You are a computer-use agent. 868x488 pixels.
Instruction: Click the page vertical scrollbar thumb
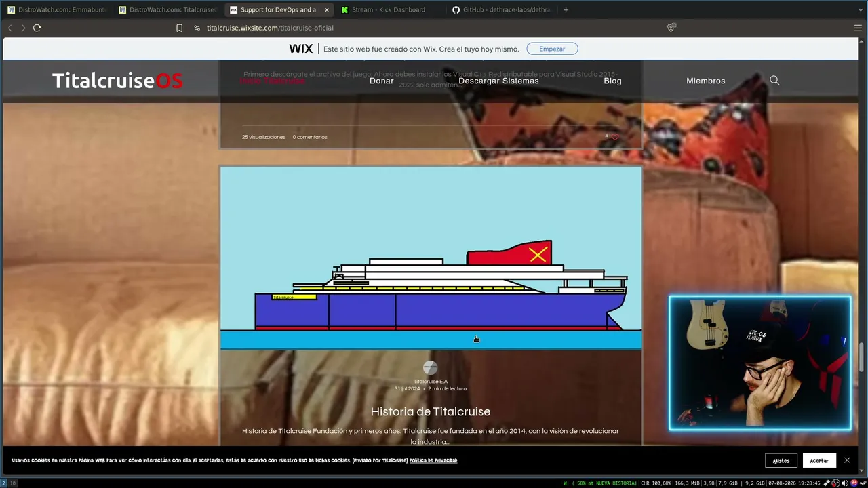[863, 358]
